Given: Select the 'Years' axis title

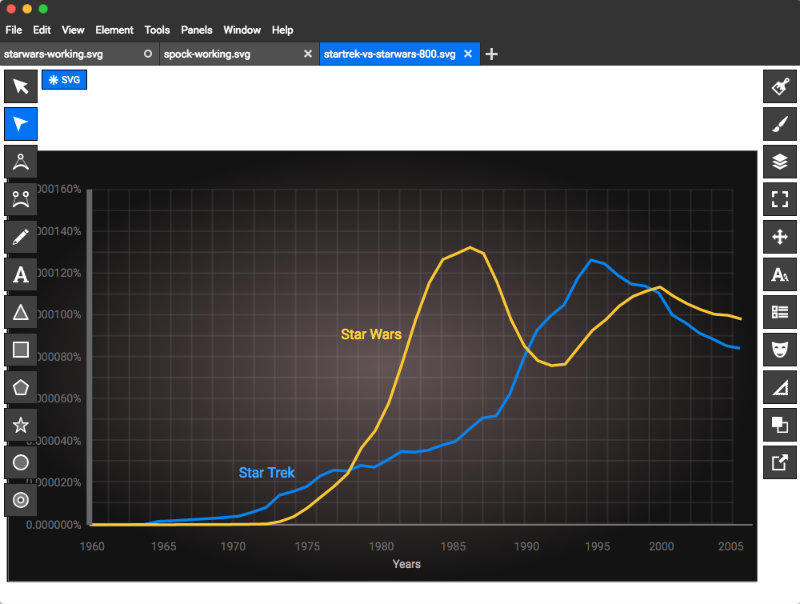Looking at the screenshot, I should [407, 564].
